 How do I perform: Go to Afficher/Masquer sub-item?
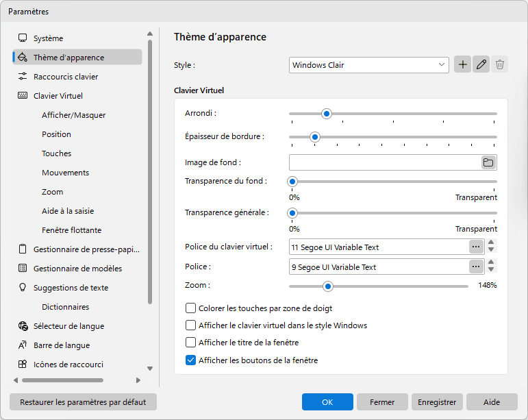[73, 115]
